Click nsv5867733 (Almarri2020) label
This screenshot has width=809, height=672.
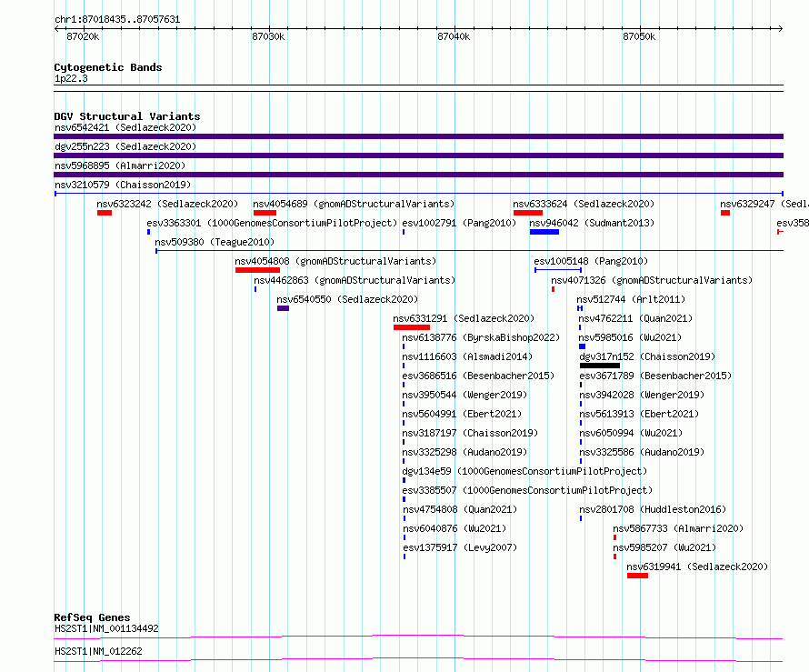(x=678, y=528)
